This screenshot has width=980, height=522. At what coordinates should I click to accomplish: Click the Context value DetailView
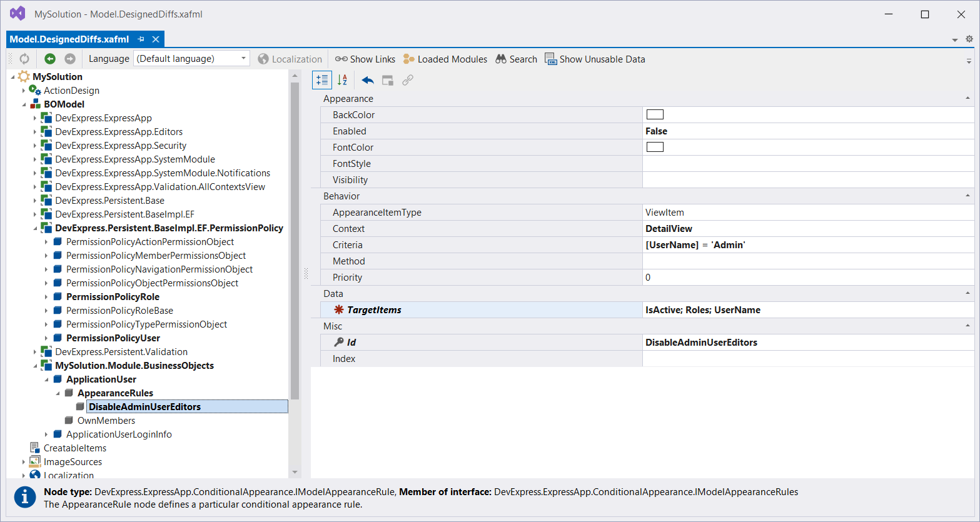click(x=808, y=229)
